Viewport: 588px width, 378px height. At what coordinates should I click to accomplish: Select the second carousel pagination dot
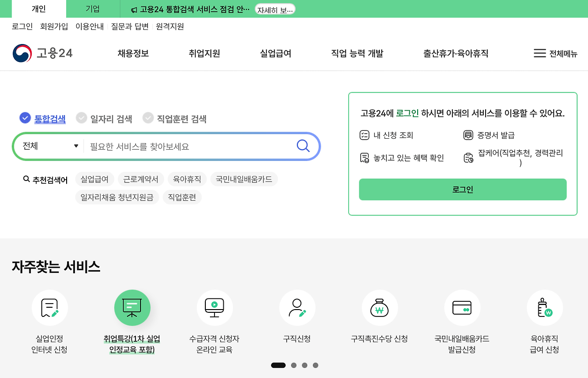click(294, 365)
